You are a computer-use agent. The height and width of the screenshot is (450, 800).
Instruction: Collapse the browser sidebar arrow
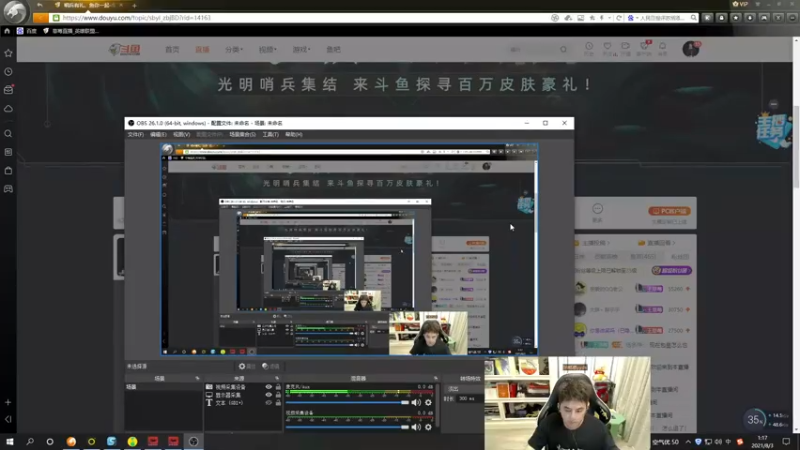[x=8, y=419]
